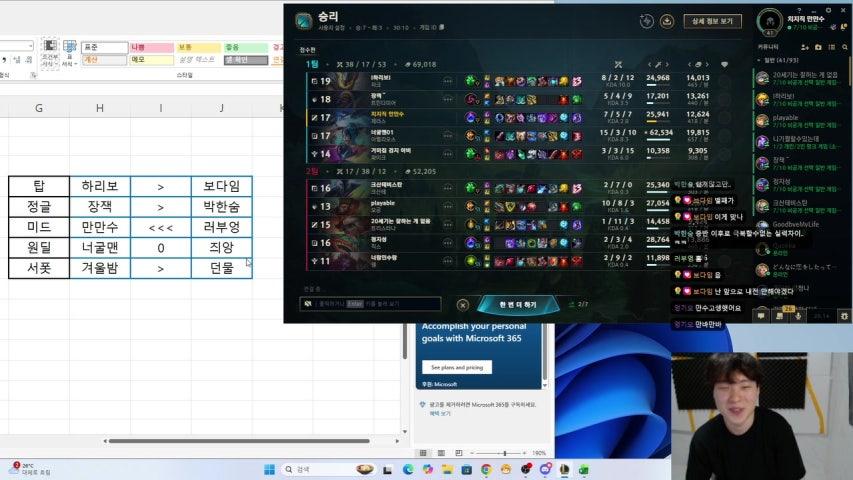
Task: Click the add friend icon in friends panel
Action: click(x=805, y=47)
